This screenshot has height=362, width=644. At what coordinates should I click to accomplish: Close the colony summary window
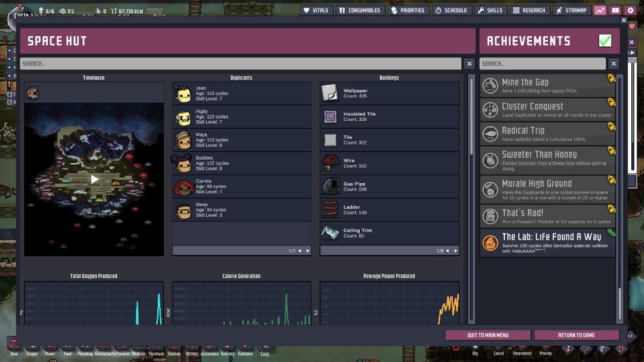pos(624,20)
